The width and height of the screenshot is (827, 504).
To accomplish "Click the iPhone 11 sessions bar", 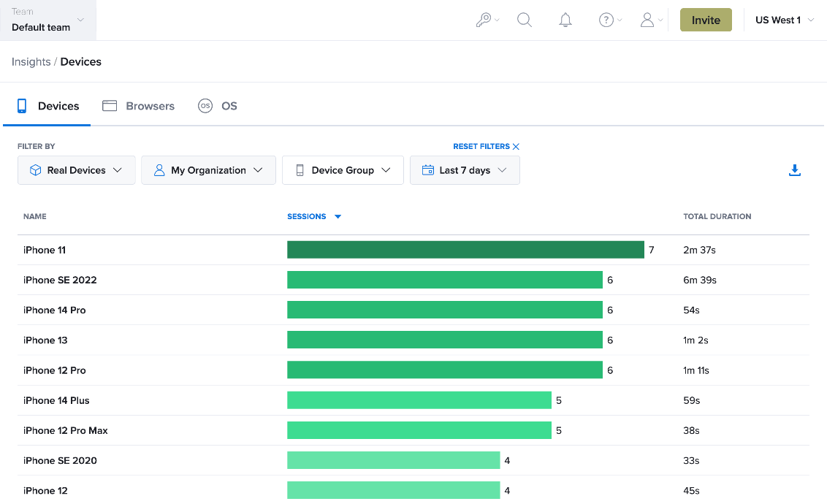I will click(465, 250).
